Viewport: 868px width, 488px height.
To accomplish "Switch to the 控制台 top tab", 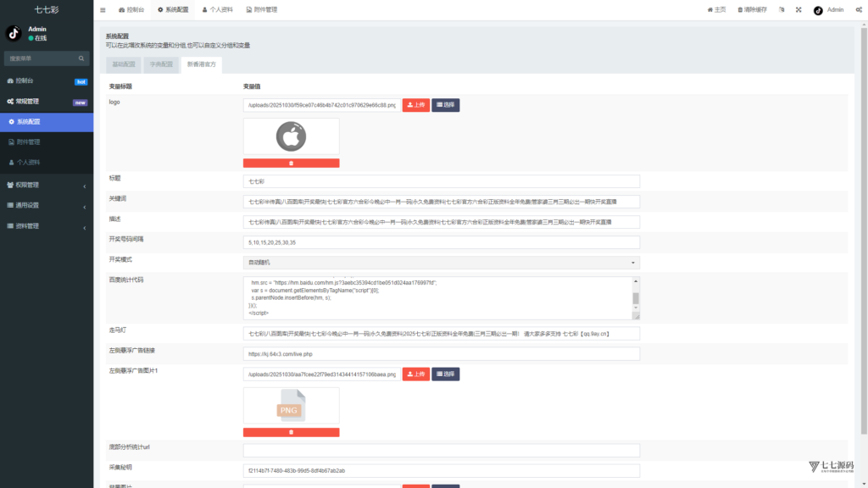I will point(131,10).
